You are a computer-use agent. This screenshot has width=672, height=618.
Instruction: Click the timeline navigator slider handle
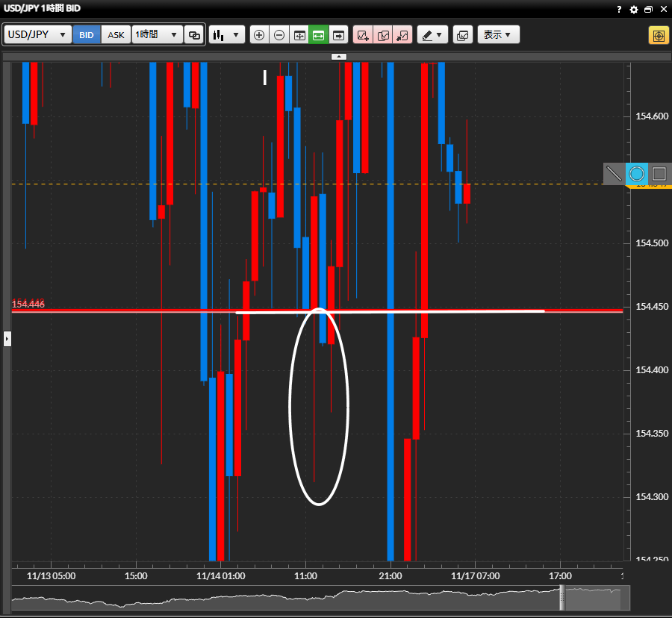tap(563, 599)
